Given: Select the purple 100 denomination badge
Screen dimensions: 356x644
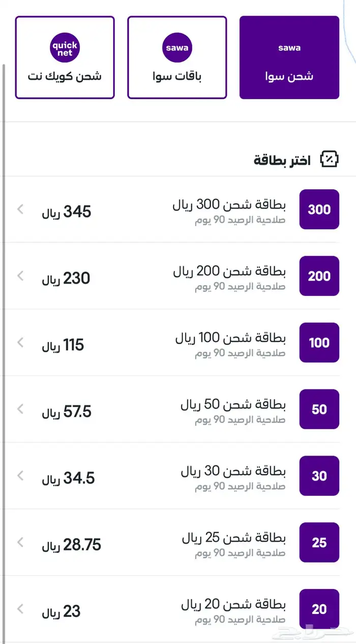Looking at the screenshot, I should tap(319, 343).
